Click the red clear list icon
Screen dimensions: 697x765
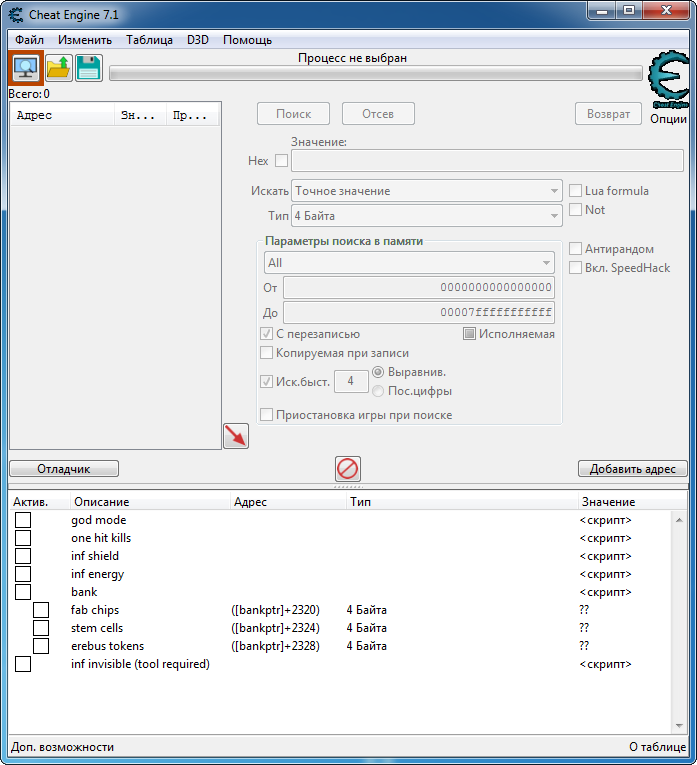click(x=348, y=469)
